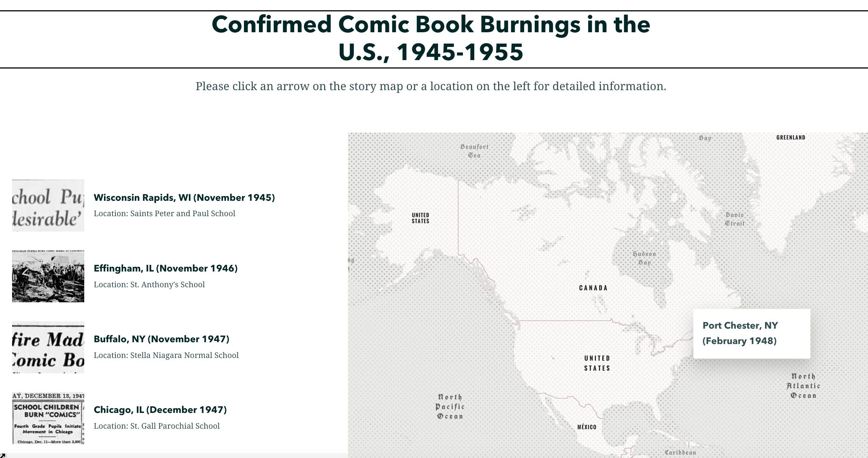Click the Port Chester, NY (February 1948) popup
Viewport: 868px width, 458px height.
tap(750, 333)
